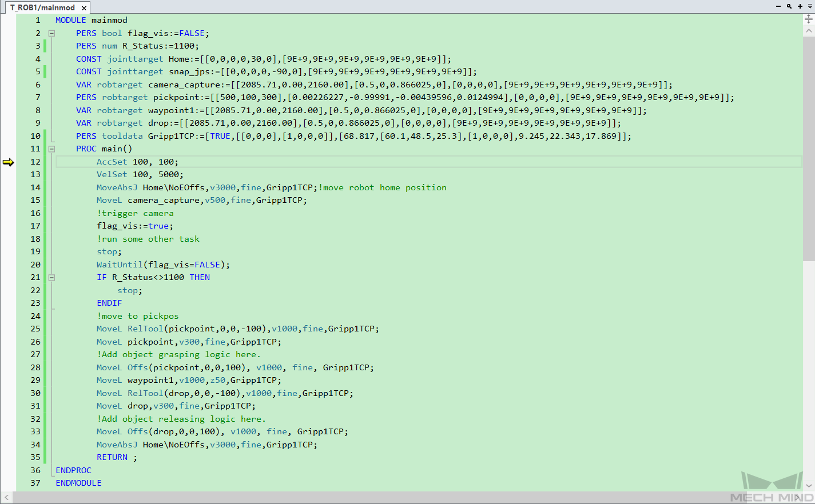Click the vertical scrollbar up arrow
815x504 pixels.
point(809,30)
